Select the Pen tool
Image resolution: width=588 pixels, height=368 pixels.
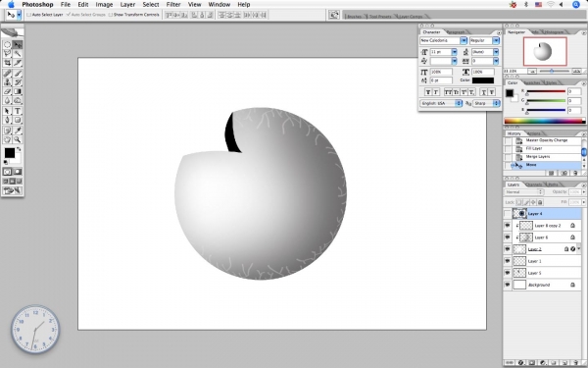coord(7,120)
